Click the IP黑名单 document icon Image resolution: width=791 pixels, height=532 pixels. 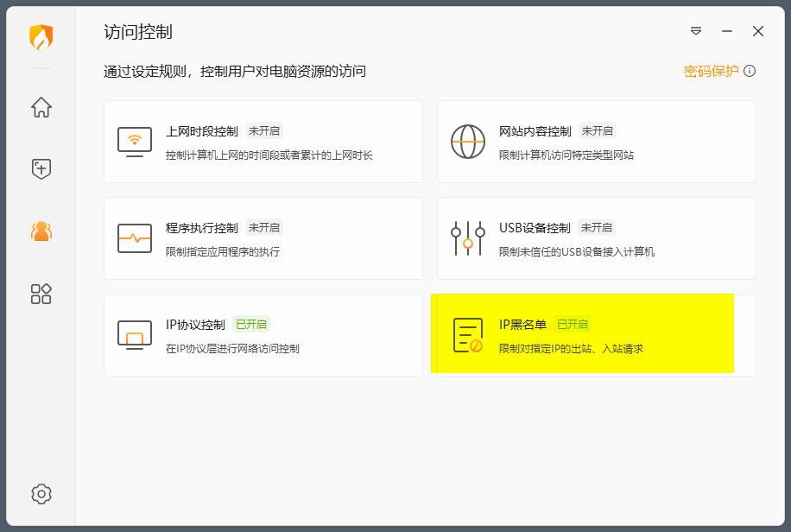click(x=468, y=335)
